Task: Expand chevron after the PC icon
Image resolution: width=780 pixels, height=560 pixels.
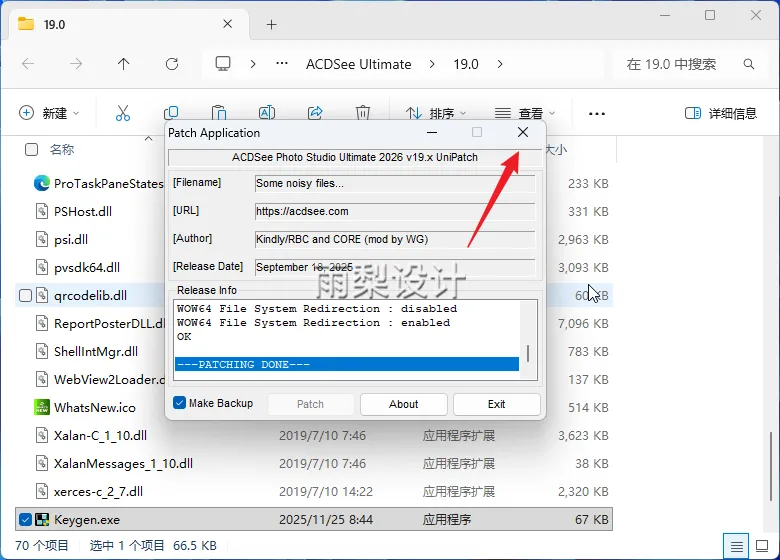Action: coord(253,64)
